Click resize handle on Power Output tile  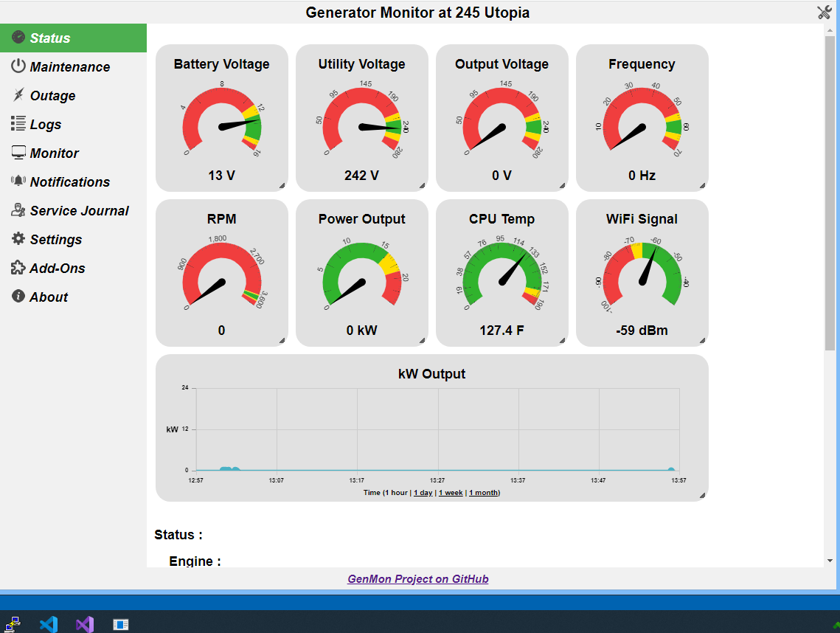point(422,340)
